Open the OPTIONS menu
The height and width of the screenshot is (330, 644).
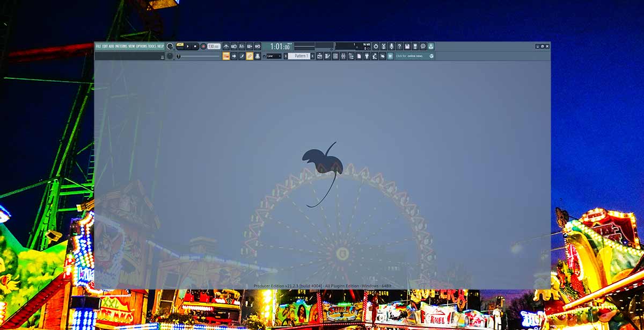[x=141, y=46]
